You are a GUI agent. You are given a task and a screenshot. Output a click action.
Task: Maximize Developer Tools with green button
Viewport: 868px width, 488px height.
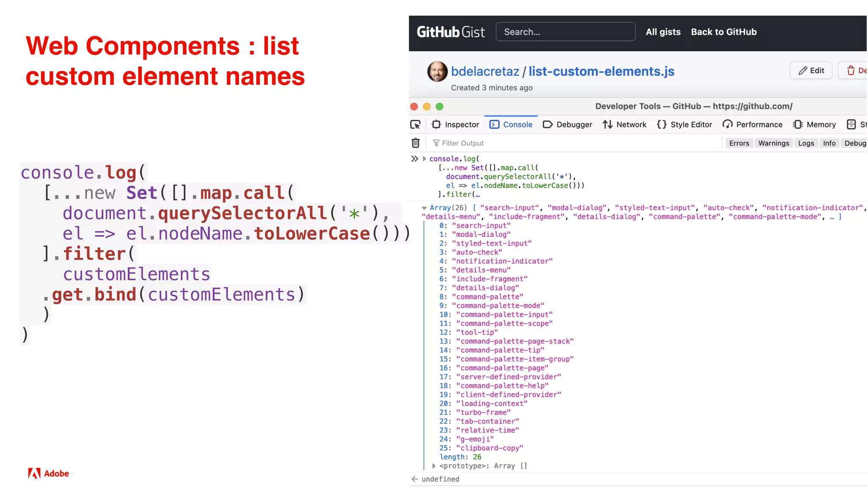point(440,107)
